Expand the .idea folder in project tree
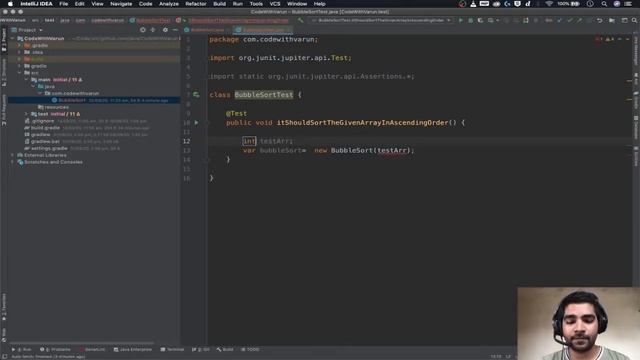640x360 pixels. 19,52
